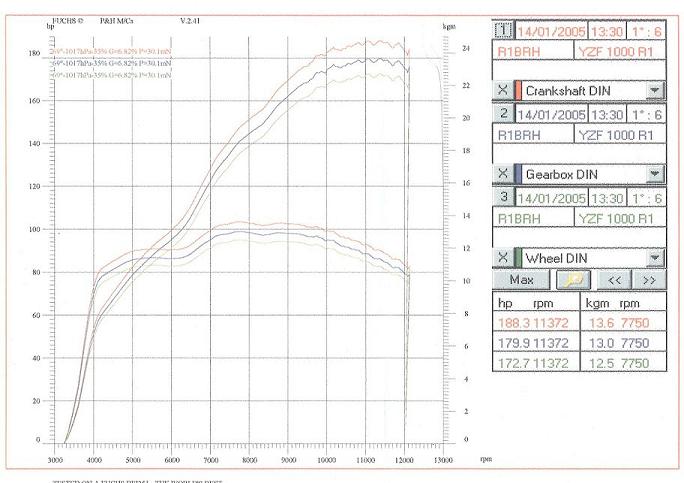Select run number 1 button
Viewport: 684px width, 483px height.
point(503,30)
